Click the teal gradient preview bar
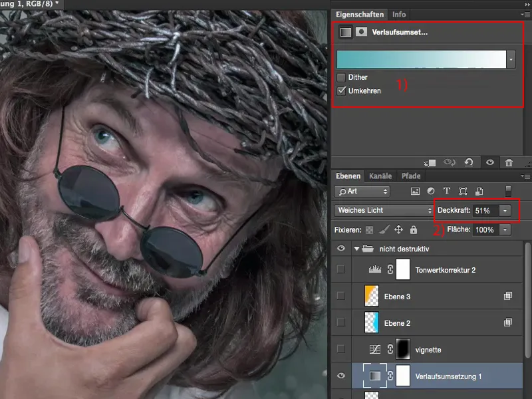532x399 pixels. pos(421,59)
